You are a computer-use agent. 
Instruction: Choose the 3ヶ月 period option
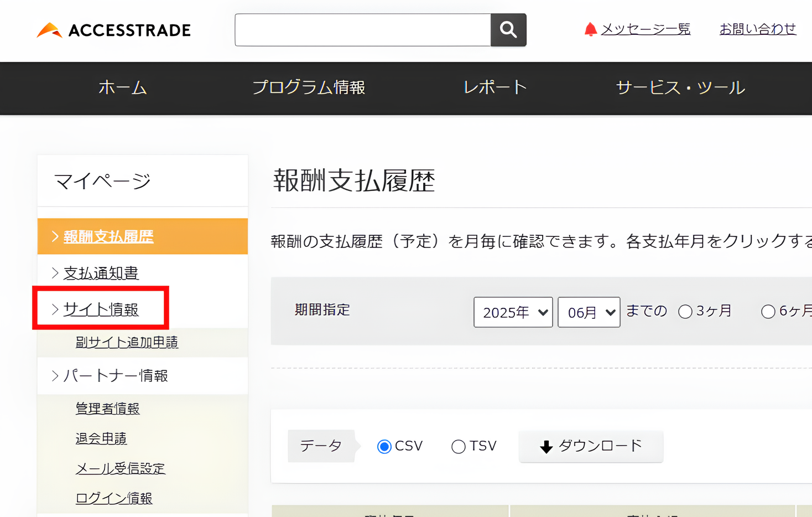click(x=686, y=312)
